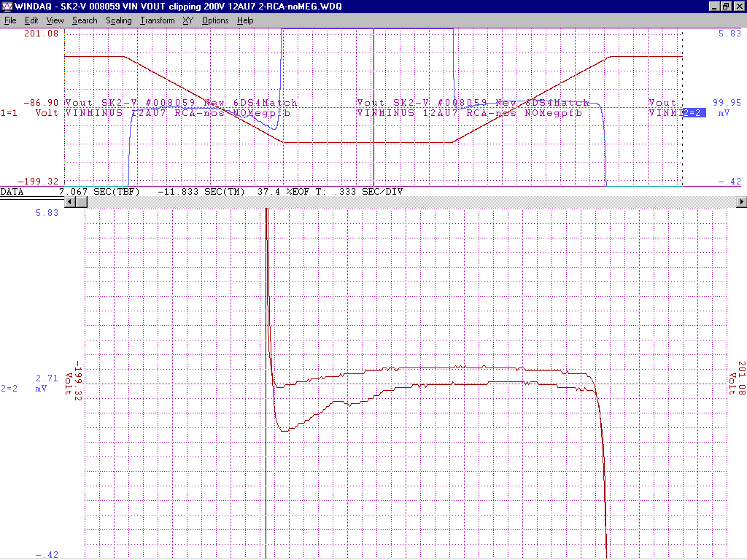The width and height of the screenshot is (747, 560).
Task: Open the Help menu
Action: 245,20
